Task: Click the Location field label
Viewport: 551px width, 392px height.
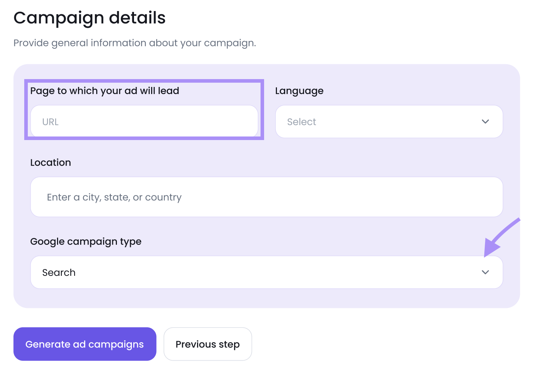Action: pos(51,163)
